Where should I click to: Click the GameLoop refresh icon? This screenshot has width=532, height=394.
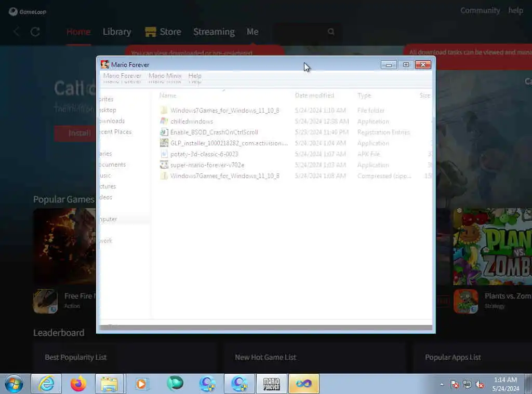point(35,32)
